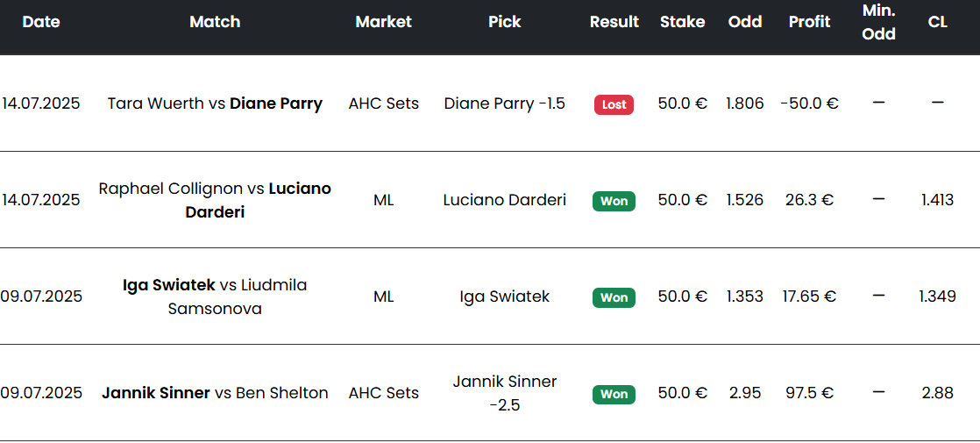
Task: Open Raphael Collignon vs Luciano Darderi match
Action: tap(215, 200)
